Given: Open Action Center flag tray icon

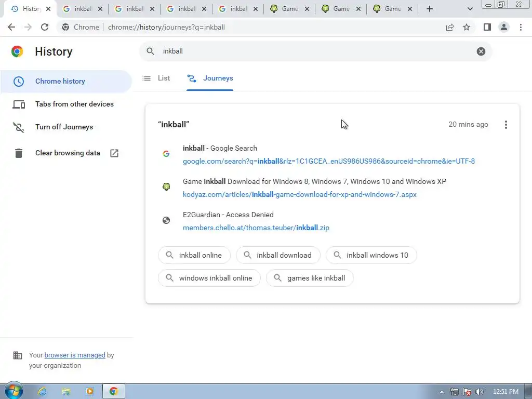Looking at the screenshot, I should click(467, 392).
